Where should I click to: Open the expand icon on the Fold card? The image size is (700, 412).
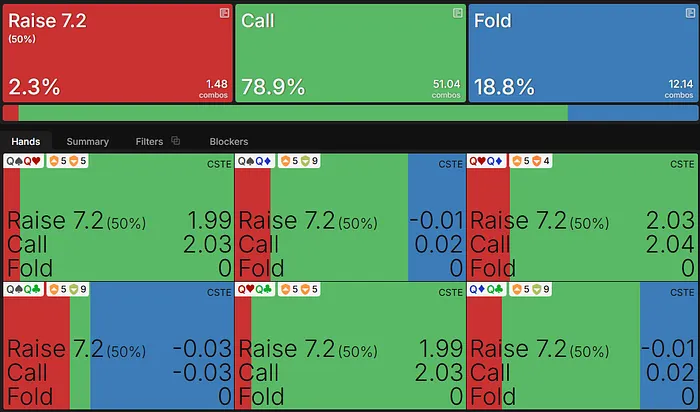point(690,12)
